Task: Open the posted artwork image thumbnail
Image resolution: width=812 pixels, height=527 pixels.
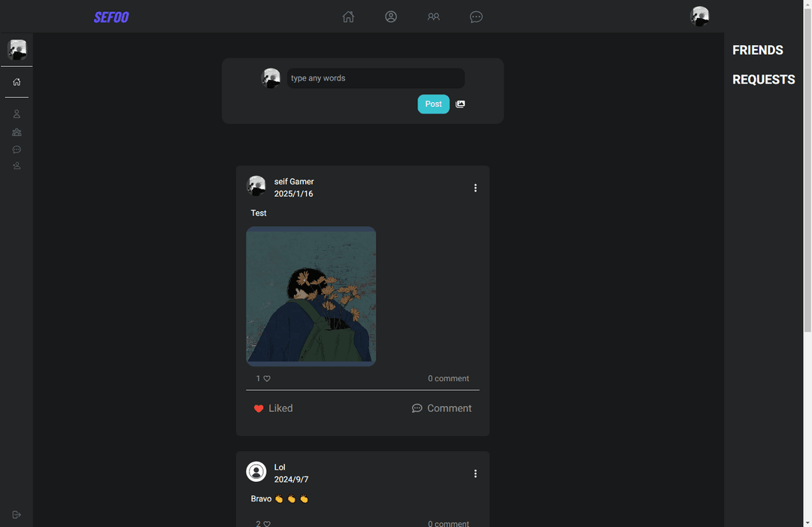Action: [x=311, y=297]
